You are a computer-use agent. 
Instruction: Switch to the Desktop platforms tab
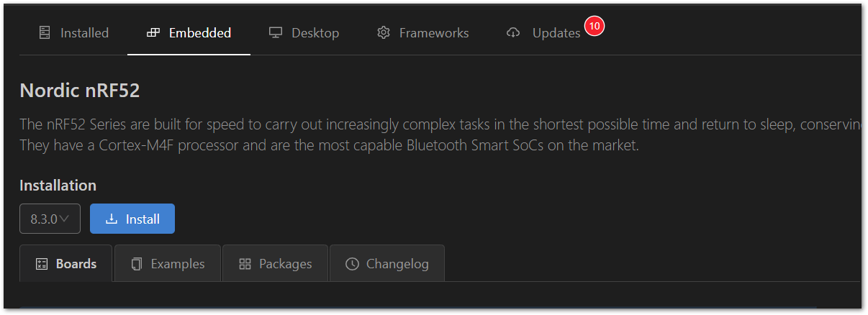(304, 33)
